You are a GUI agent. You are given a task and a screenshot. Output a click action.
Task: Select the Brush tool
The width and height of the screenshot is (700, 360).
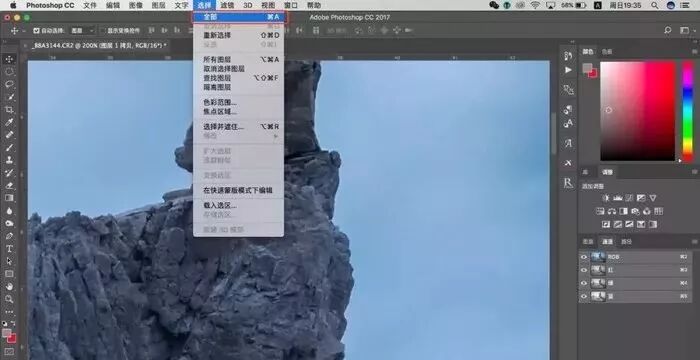pos(9,147)
